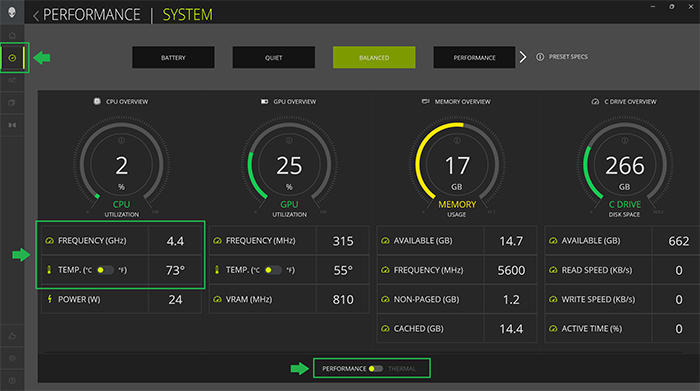Click the GPU utilization gauge dial

tap(289, 165)
